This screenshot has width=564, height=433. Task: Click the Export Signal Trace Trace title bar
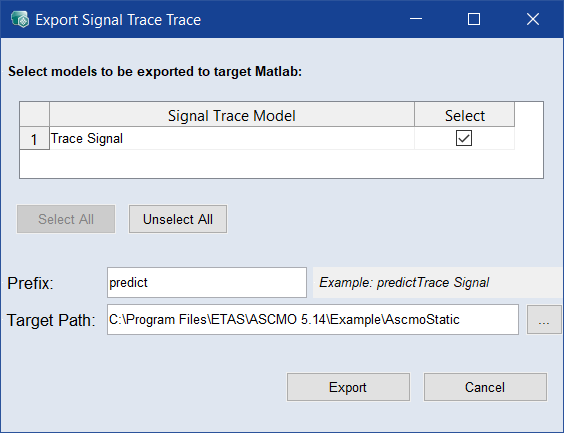(216, 19)
